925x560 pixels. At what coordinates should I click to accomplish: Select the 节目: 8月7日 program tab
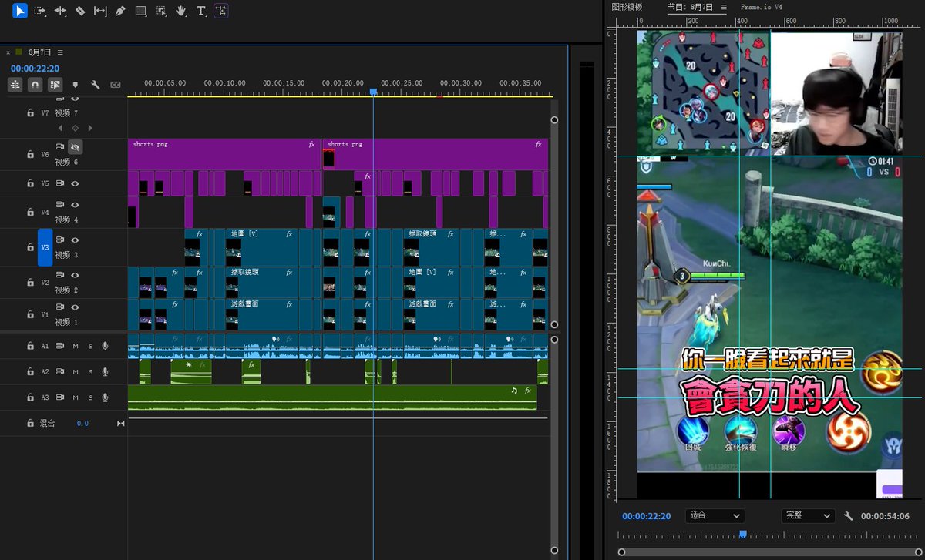pos(691,7)
